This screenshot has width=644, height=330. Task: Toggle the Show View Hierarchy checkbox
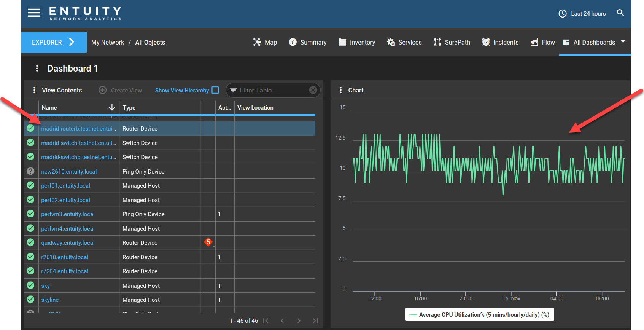[215, 90]
